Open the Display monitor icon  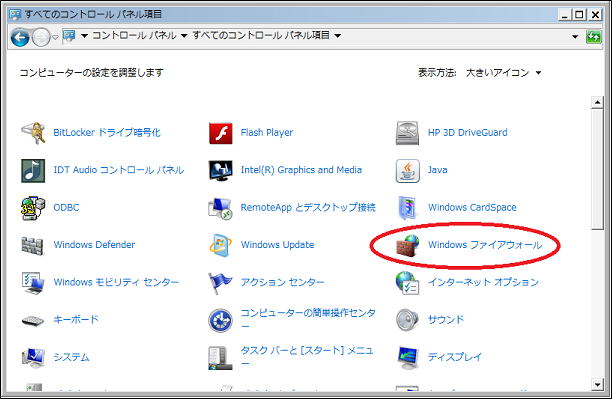(x=408, y=358)
